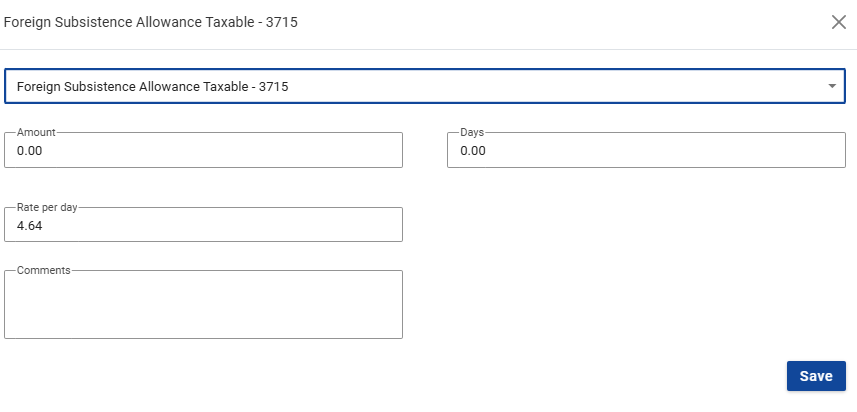Focus the Days input field

click(x=646, y=151)
